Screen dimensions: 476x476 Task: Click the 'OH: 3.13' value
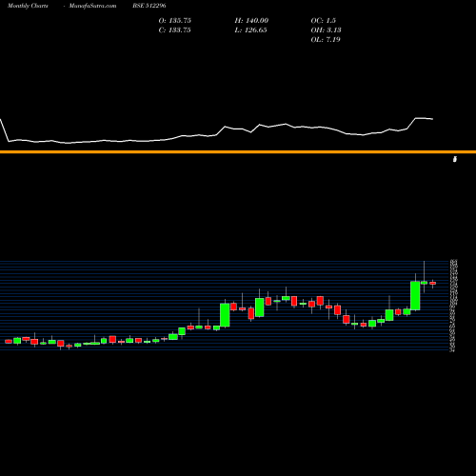point(326,30)
